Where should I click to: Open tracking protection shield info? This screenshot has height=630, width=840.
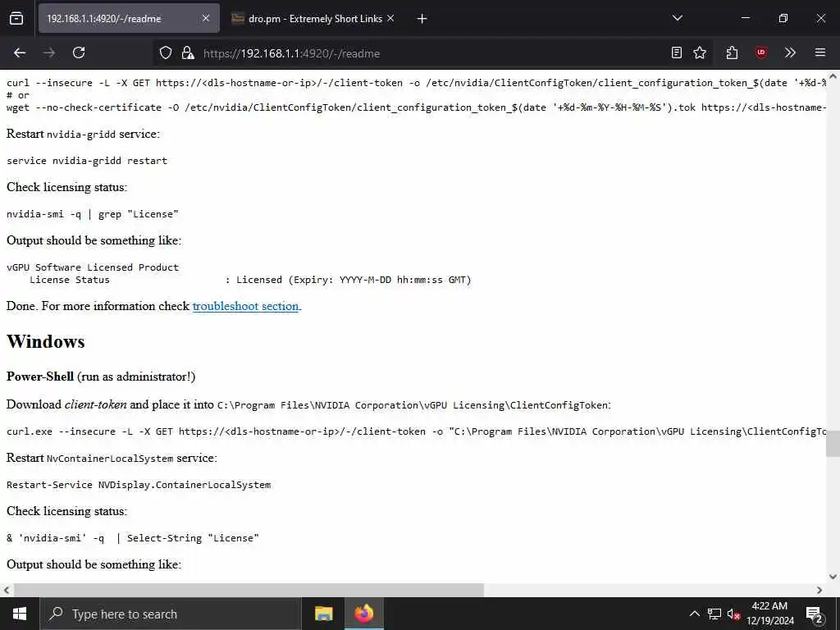[x=166, y=52]
